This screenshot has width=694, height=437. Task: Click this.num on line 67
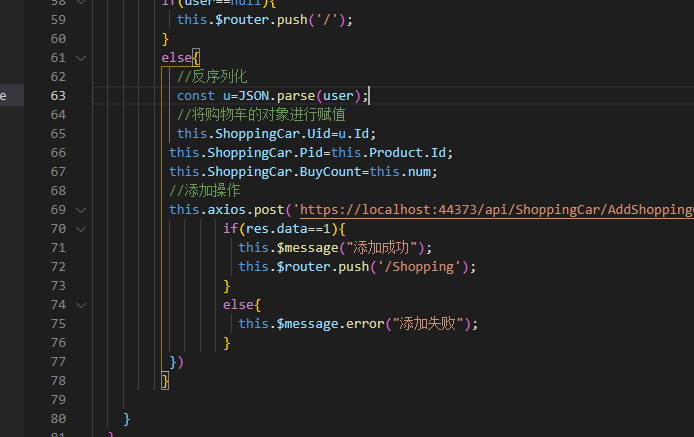click(x=400, y=172)
